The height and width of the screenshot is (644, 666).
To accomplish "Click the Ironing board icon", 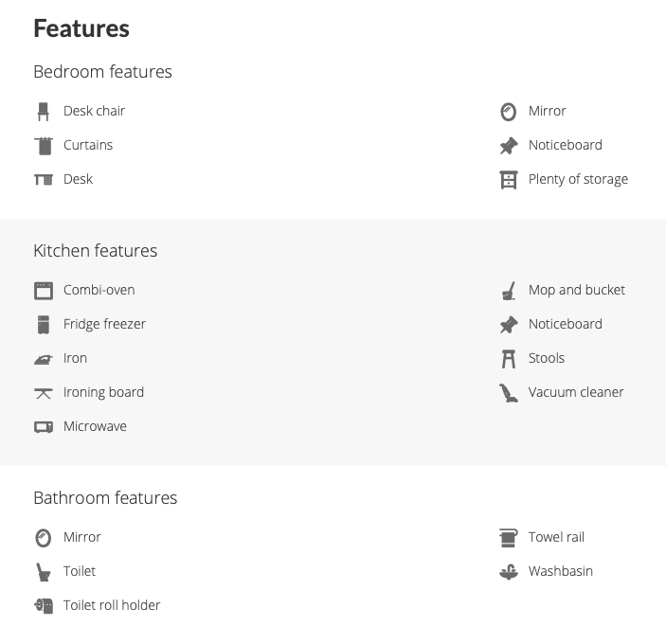I will 44,393.
